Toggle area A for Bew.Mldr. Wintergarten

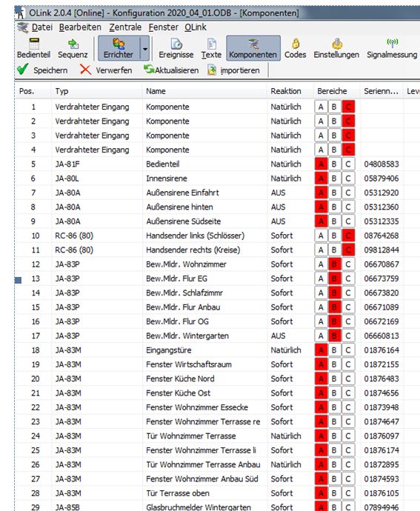(x=321, y=335)
